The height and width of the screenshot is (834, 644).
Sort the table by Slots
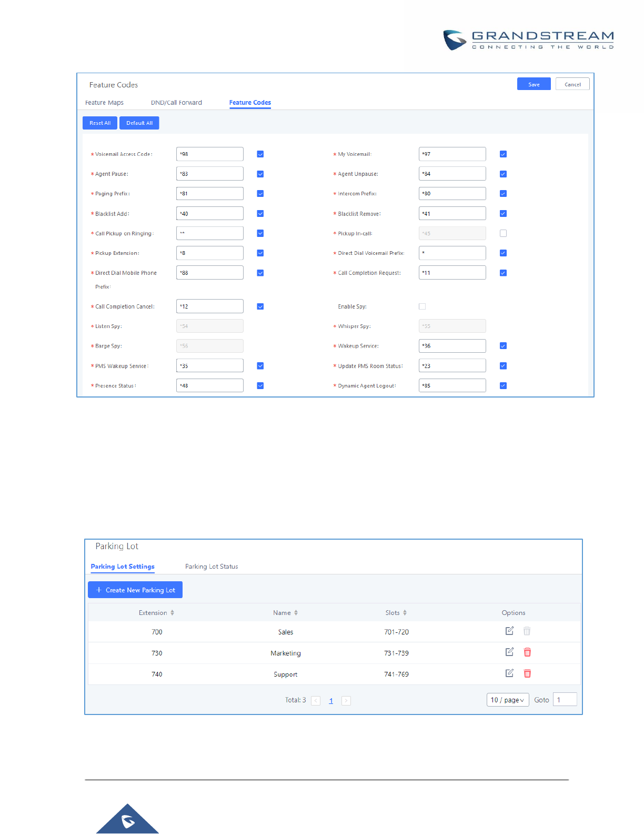click(x=405, y=613)
